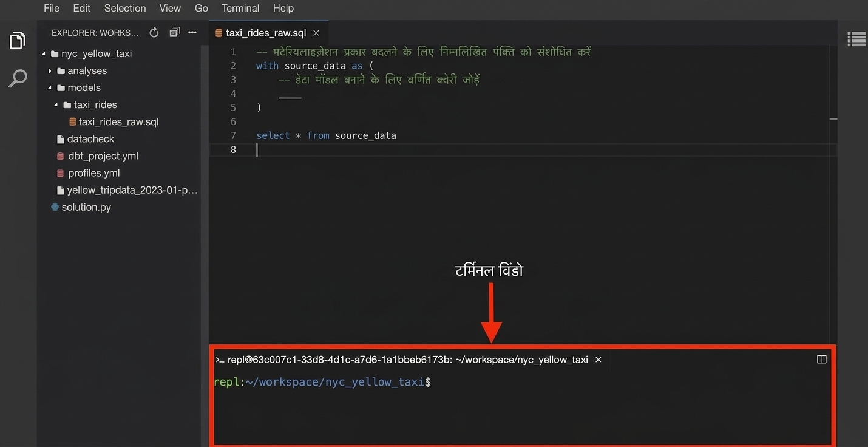Click the database icon beside taxi_rides_raw.sql in tree
Image resolution: width=868 pixels, height=447 pixels.
coord(73,121)
